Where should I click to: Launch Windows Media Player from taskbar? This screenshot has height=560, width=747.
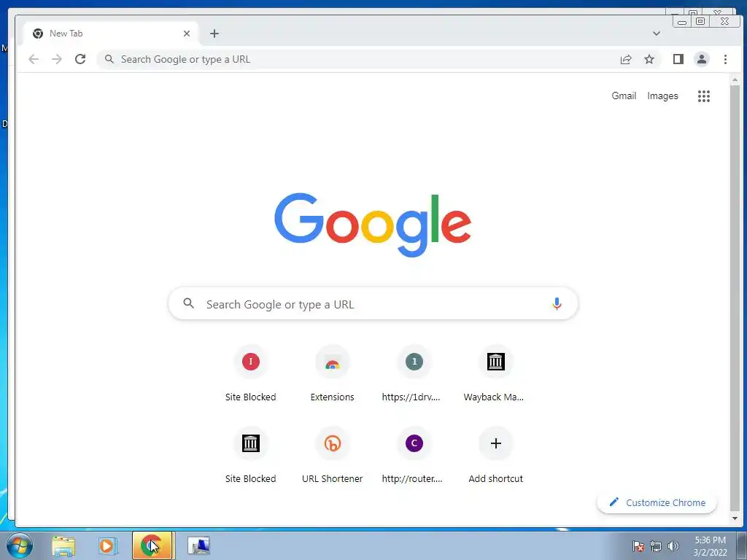[x=107, y=545]
